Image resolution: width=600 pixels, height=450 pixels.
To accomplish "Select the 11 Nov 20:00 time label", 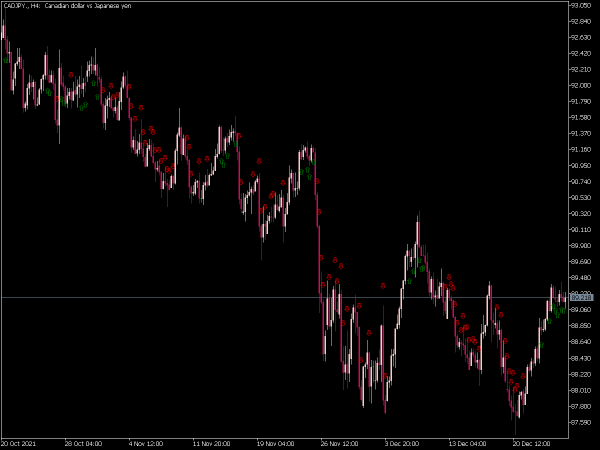I will [211, 444].
